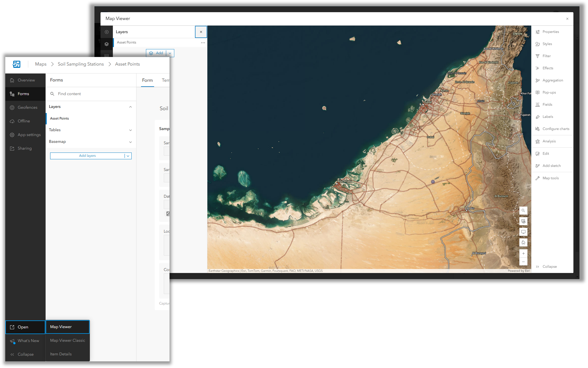Switch to the Form tab
This screenshot has width=588, height=368.
(147, 80)
